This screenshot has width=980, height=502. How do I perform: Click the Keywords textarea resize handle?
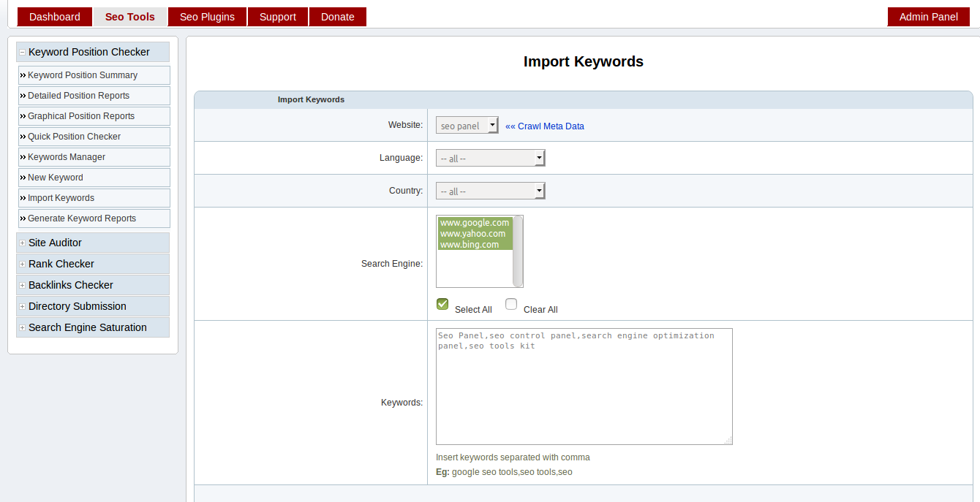click(728, 441)
